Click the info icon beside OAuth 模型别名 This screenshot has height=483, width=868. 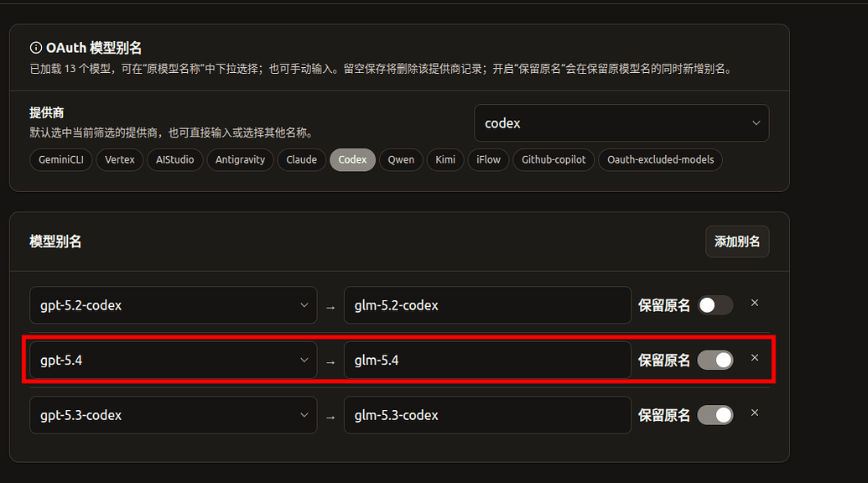point(36,48)
